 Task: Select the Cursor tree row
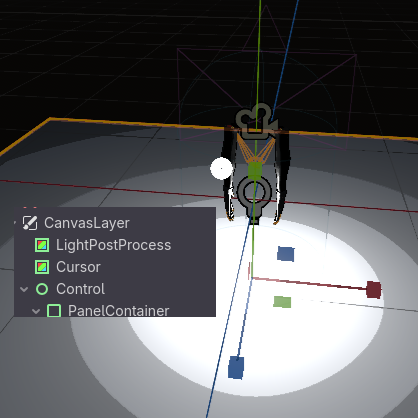tap(115, 267)
